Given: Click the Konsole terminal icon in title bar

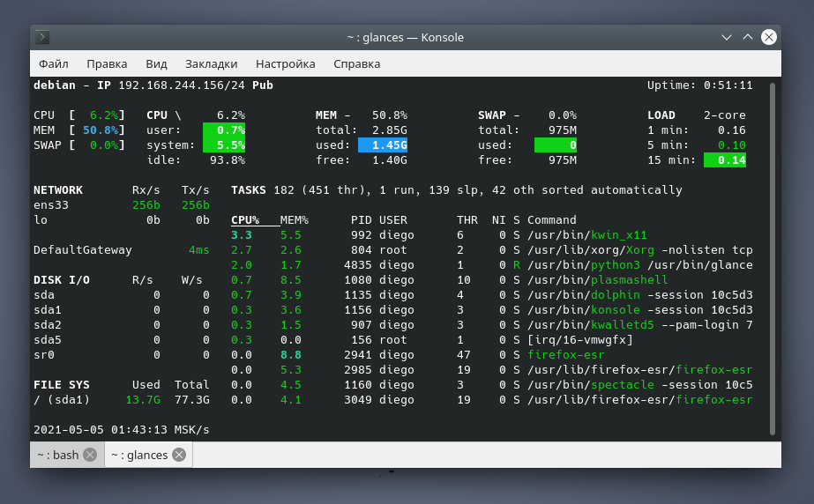Looking at the screenshot, I should click(x=42, y=37).
